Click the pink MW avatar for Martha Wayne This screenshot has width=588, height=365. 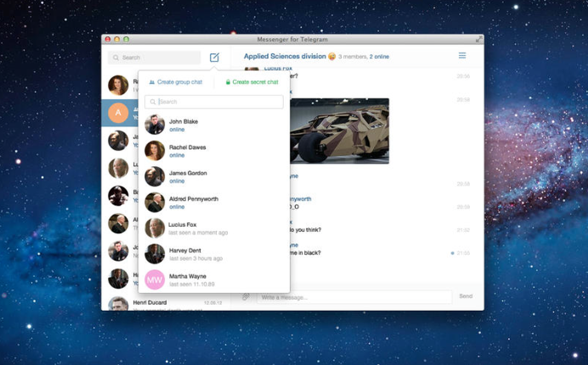155,279
